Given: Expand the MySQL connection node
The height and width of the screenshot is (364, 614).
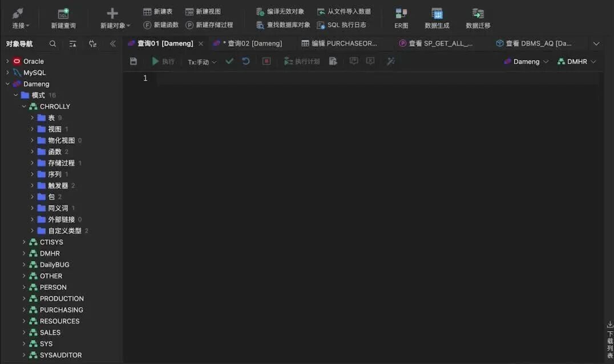Looking at the screenshot, I should (7, 72).
